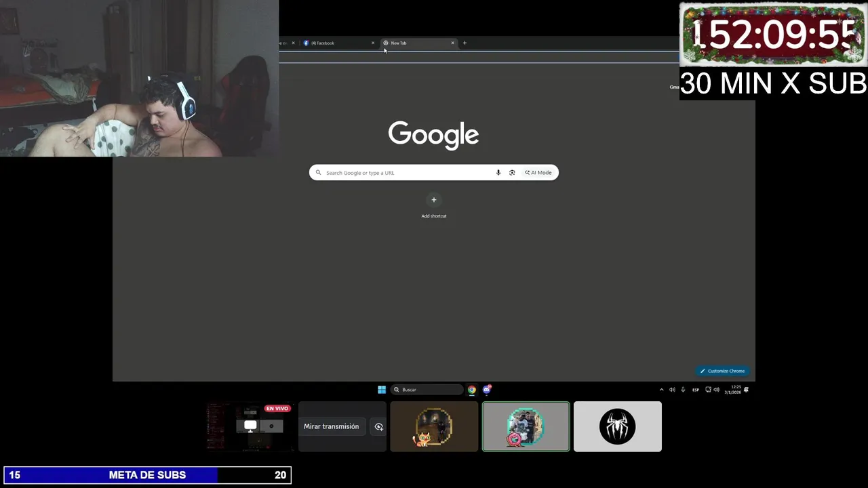Click the Google logo

(x=434, y=134)
